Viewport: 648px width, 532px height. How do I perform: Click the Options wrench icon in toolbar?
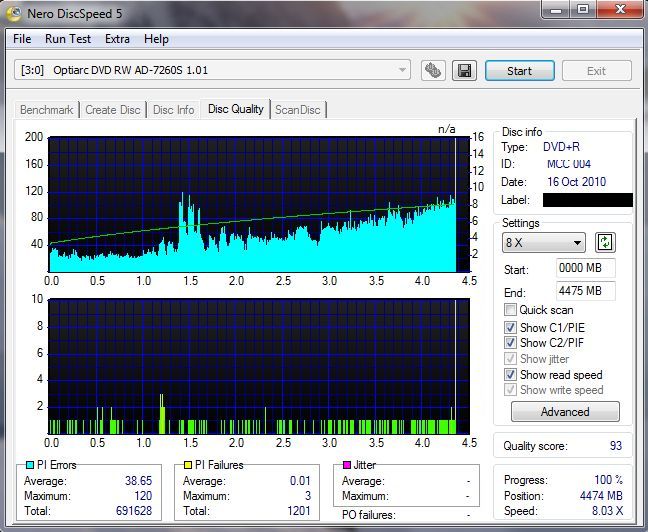click(433, 71)
